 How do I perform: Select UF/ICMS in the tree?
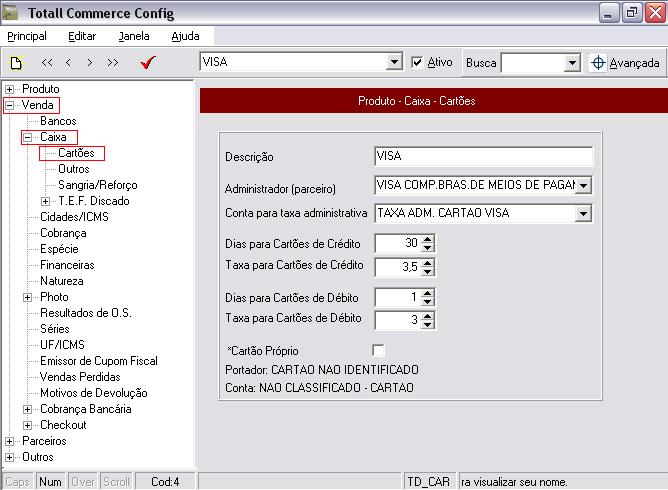[62, 345]
